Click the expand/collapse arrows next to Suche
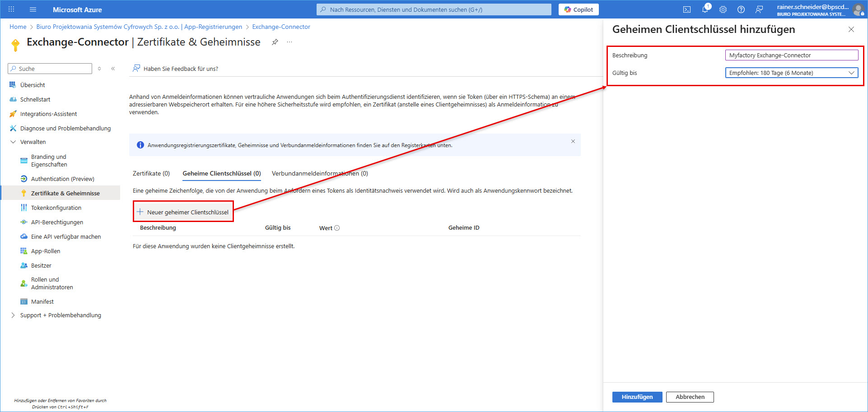 click(99, 69)
